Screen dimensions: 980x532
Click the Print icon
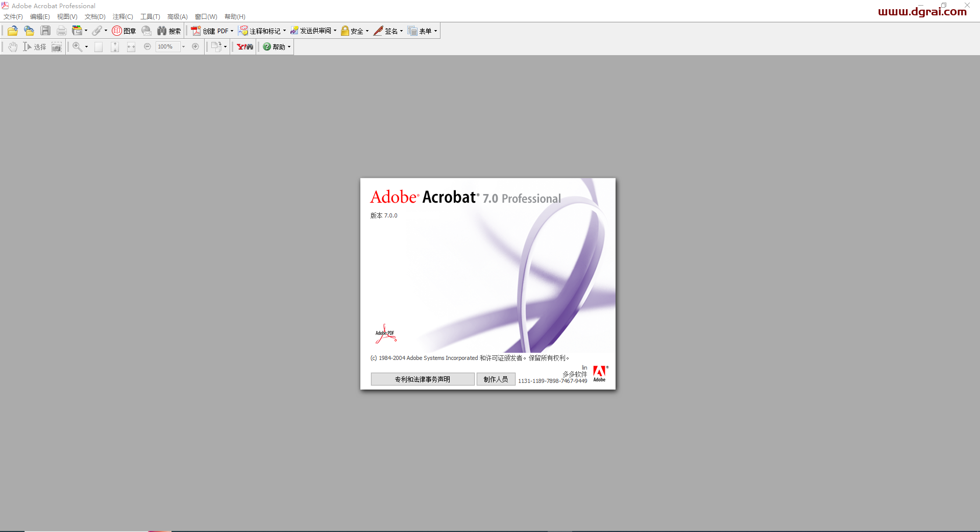(62, 31)
